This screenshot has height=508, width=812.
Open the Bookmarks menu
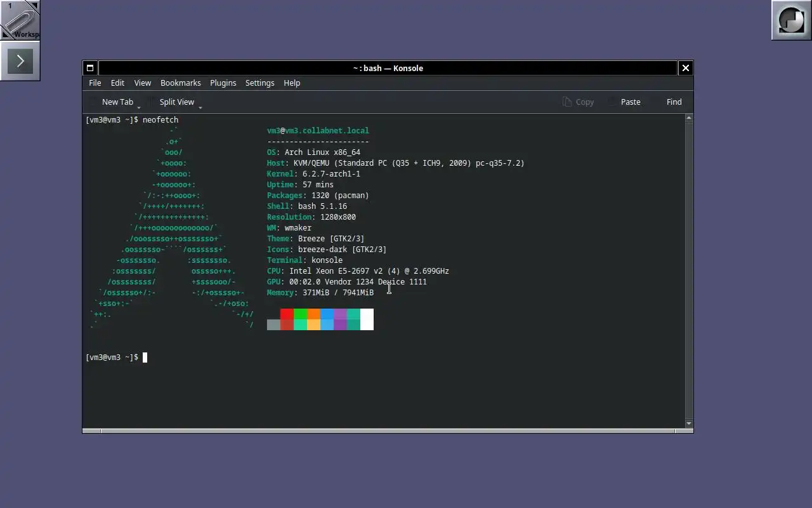tap(180, 83)
